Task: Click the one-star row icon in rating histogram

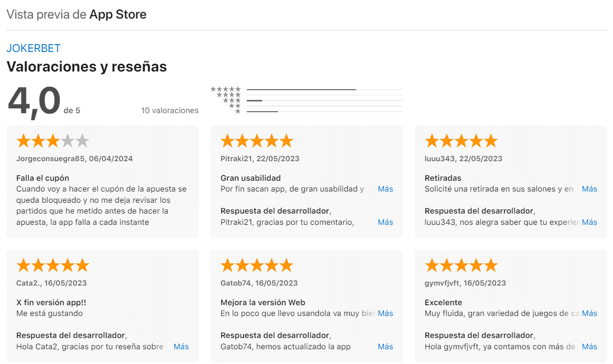Action: [238, 112]
